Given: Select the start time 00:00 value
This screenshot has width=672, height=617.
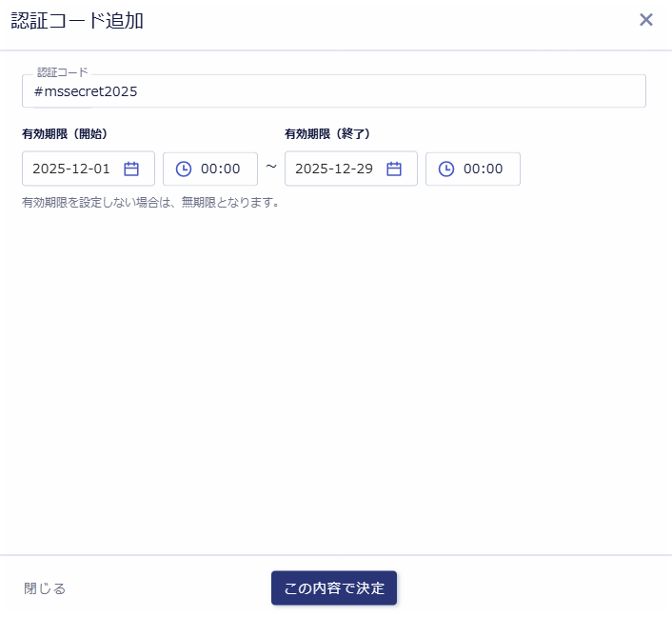Looking at the screenshot, I should (220, 169).
